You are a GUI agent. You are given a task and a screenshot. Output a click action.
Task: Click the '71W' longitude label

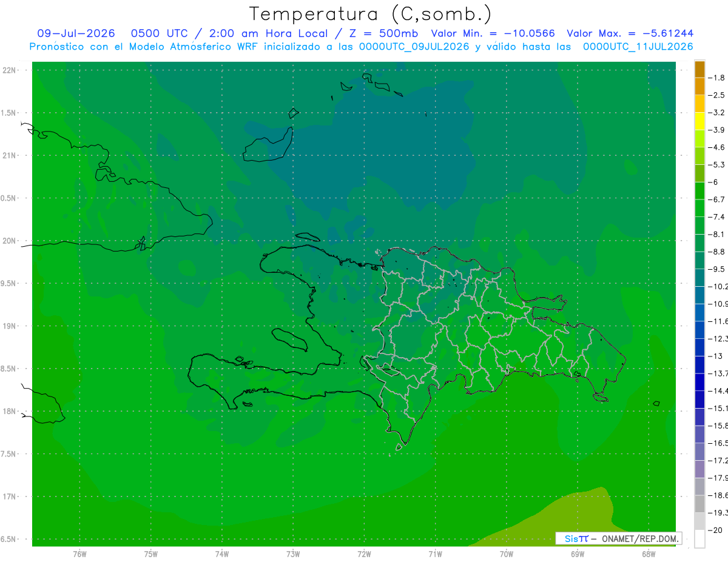coord(435,554)
